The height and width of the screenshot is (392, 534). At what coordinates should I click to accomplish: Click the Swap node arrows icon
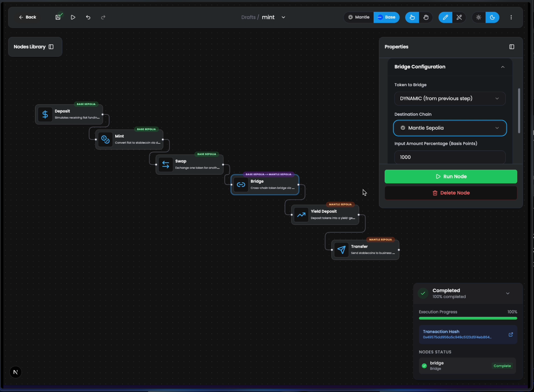tap(165, 164)
